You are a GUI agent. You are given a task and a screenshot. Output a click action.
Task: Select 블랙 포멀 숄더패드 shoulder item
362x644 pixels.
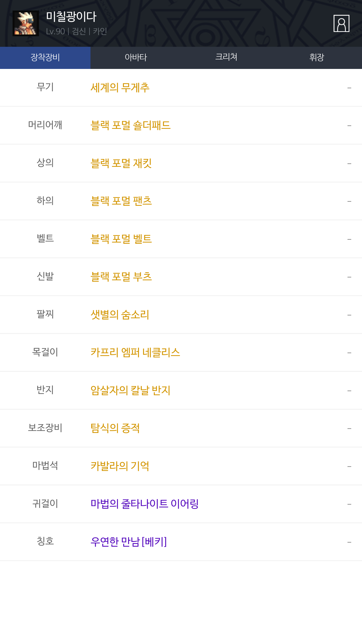(130, 126)
